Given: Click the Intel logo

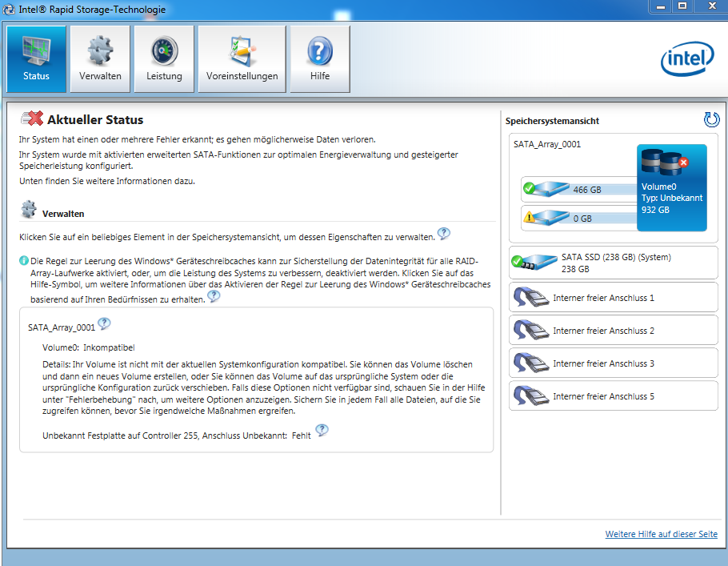Looking at the screenshot, I should click(687, 59).
